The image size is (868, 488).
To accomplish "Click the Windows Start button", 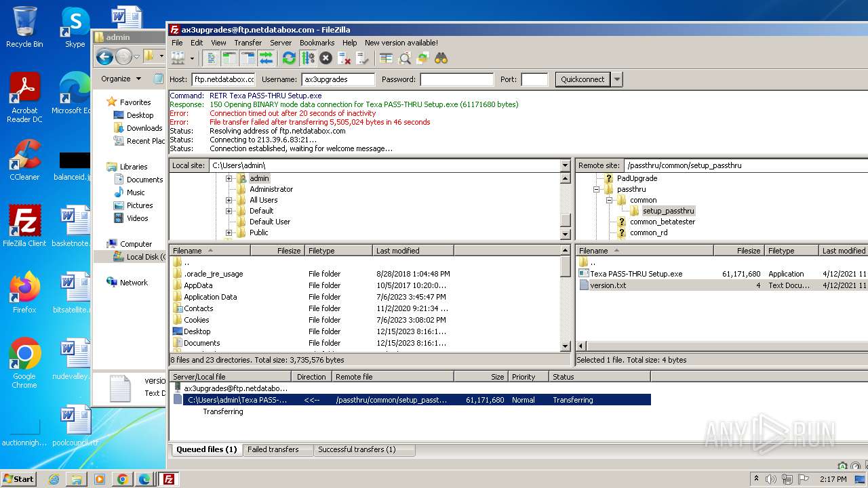I will [19, 479].
